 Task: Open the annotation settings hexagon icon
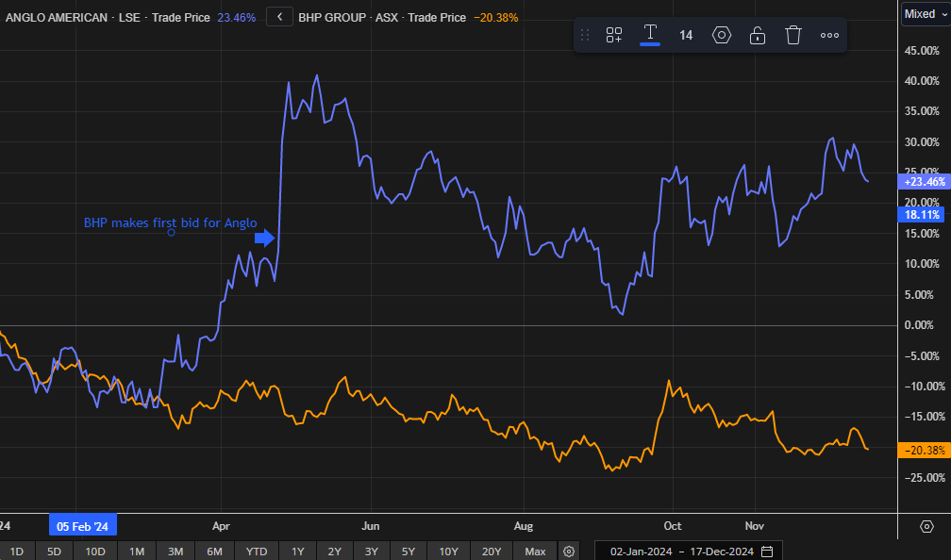click(722, 35)
